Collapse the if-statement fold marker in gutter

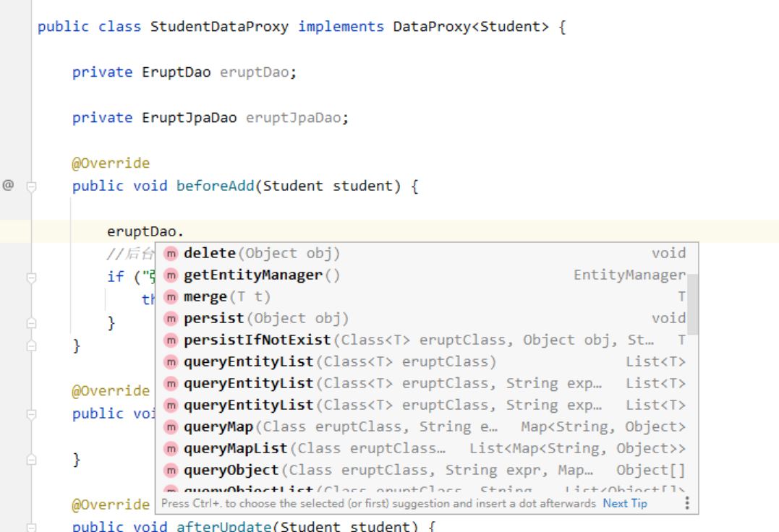[31, 277]
